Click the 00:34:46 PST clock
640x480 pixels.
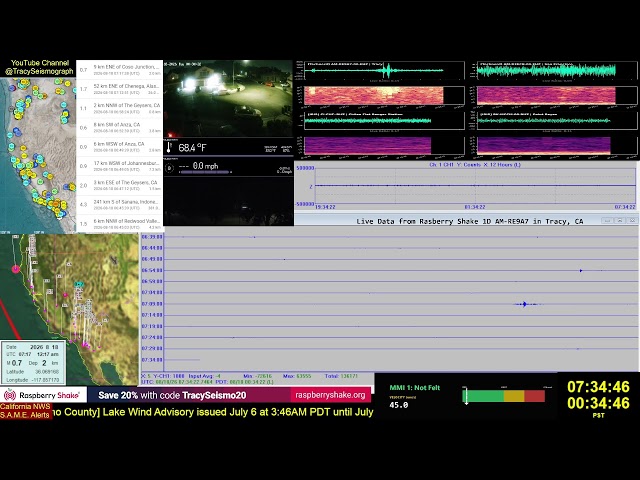[598, 403]
